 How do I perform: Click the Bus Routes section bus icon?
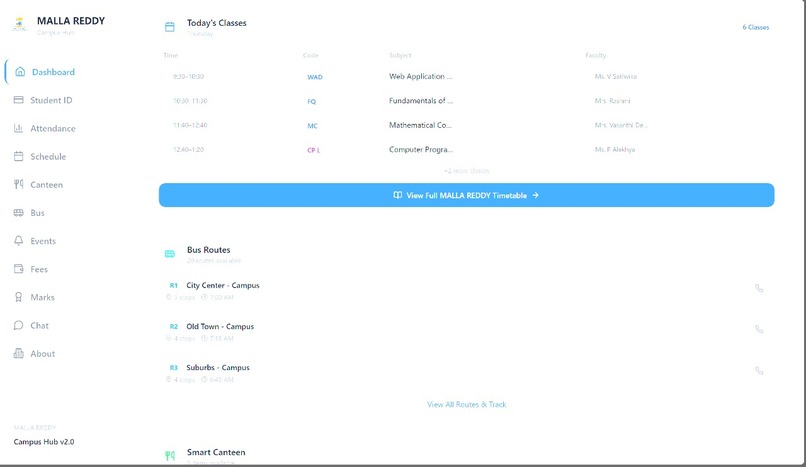pyautogui.click(x=170, y=254)
